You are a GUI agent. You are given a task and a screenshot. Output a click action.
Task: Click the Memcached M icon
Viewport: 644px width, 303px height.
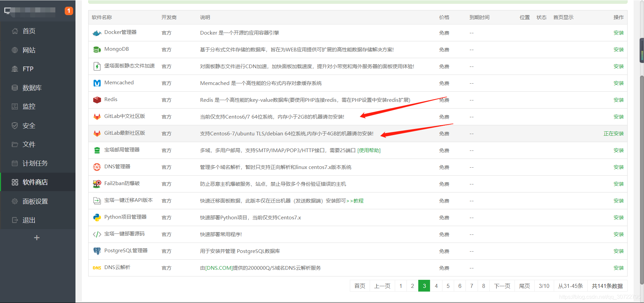97,83
